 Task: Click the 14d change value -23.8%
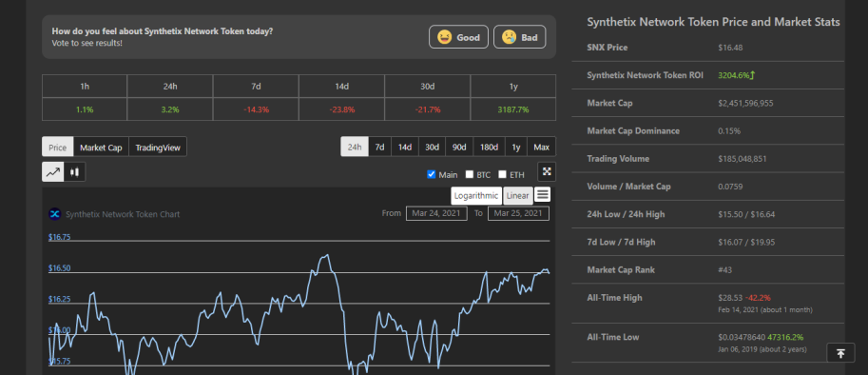coord(341,109)
